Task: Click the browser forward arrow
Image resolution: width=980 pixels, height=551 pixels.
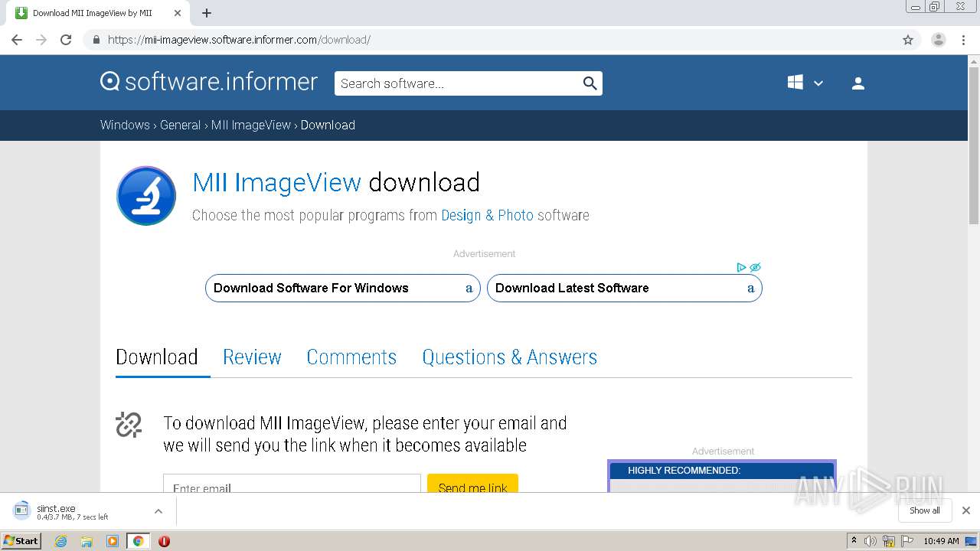Action: 41,40
